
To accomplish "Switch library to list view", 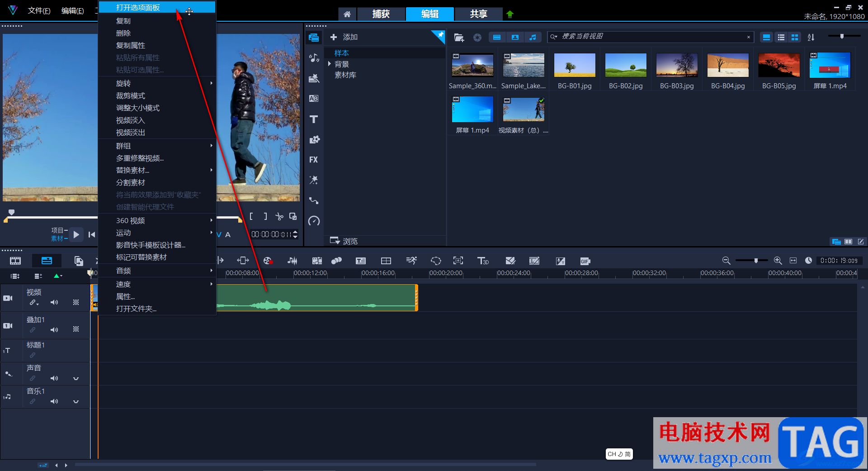I will (x=781, y=38).
